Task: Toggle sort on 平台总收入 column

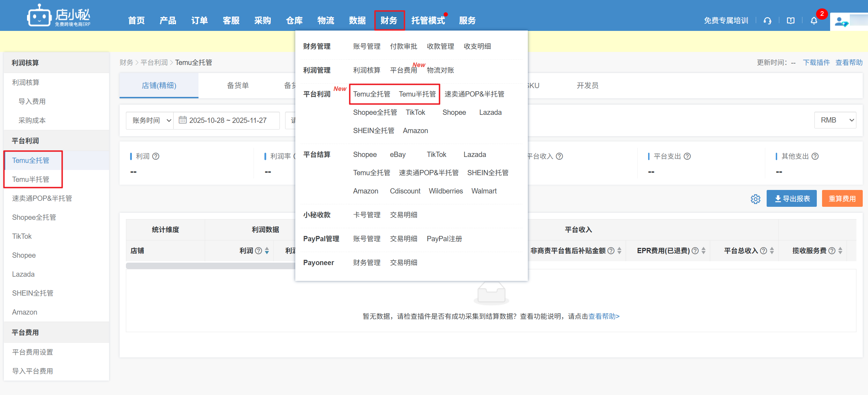Action: pos(772,251)
